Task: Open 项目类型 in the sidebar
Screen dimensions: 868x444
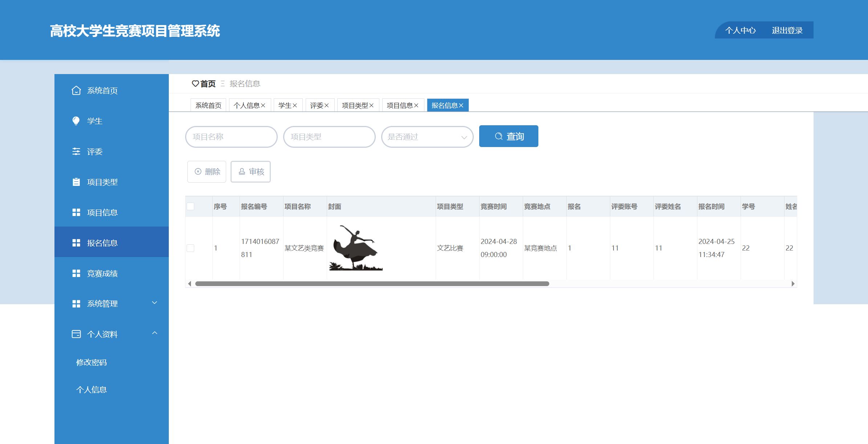Action: click(x=111, y=182)
